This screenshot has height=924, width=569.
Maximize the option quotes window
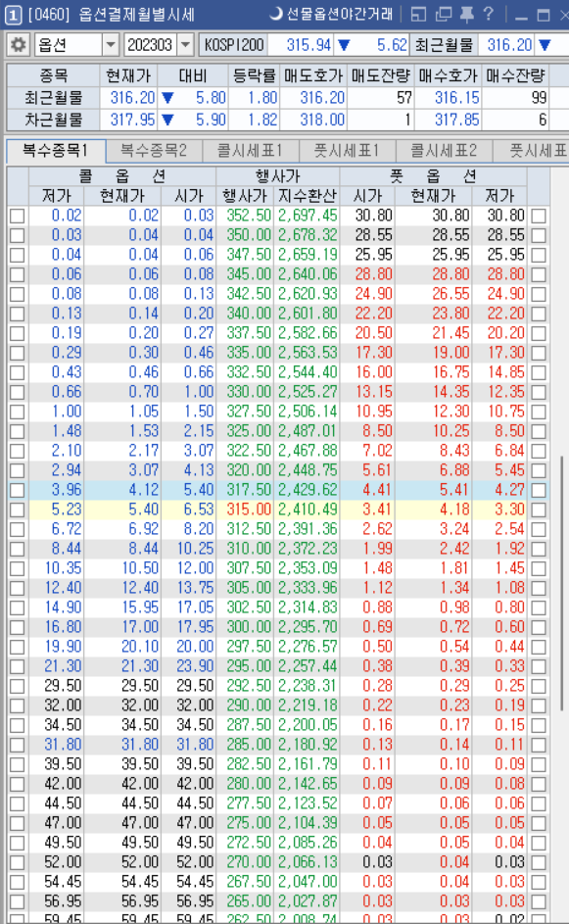point(544,16)
